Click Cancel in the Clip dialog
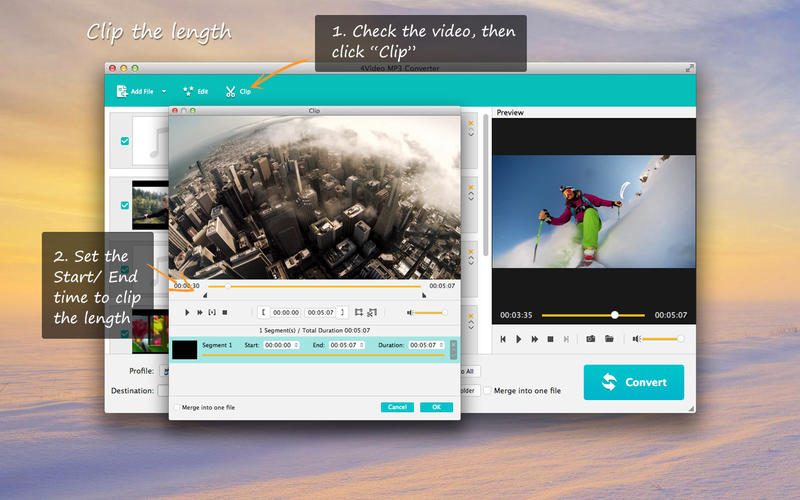This screenshot has width=800, height=500. pyautogui.click(x=397, y=407)
